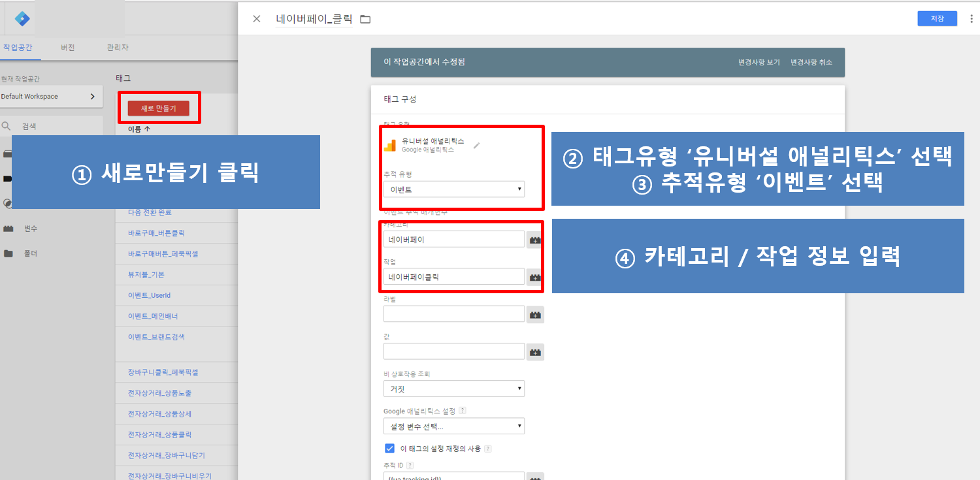Viewport: 980px width, 480px height.
Task: Open the 바로구매_버튼클릭 tag
Action: click(x=157, y=232)
